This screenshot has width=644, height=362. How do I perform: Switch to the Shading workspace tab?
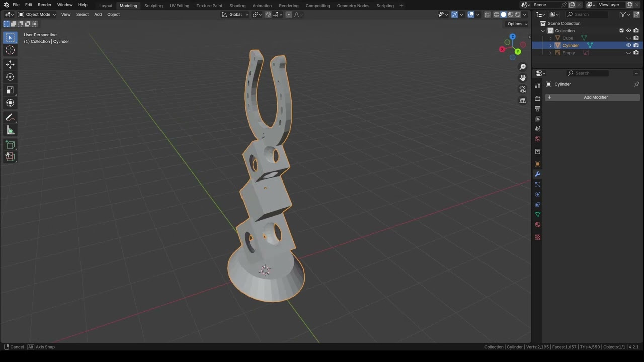237,5
